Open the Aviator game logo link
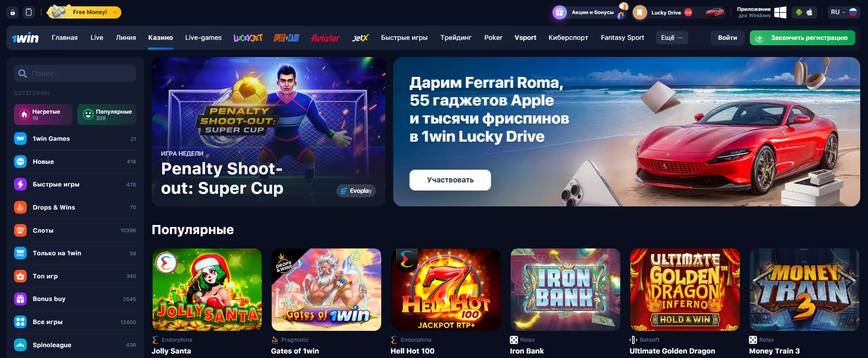 click(325, 38)
